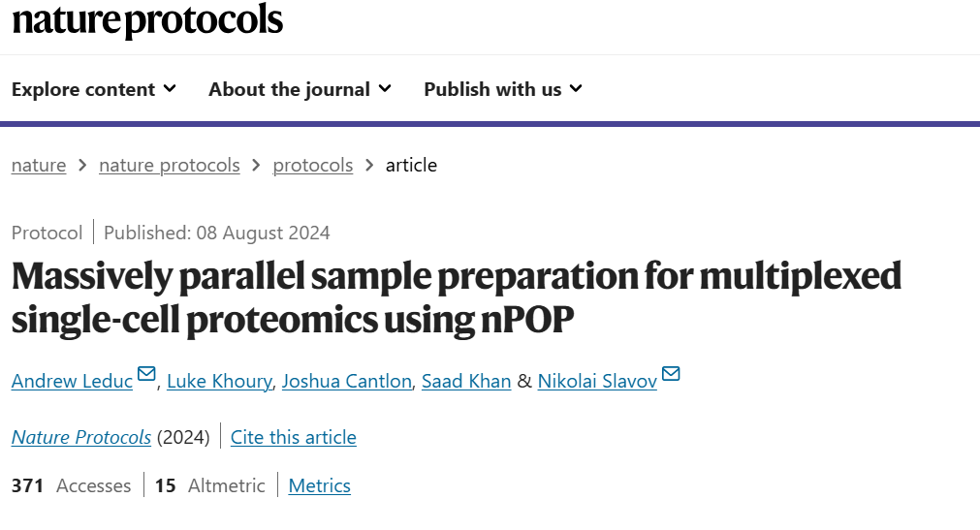Click envelope icon next to Andrew Leduc
The image size is (980, 530).
tap(146, 374)
